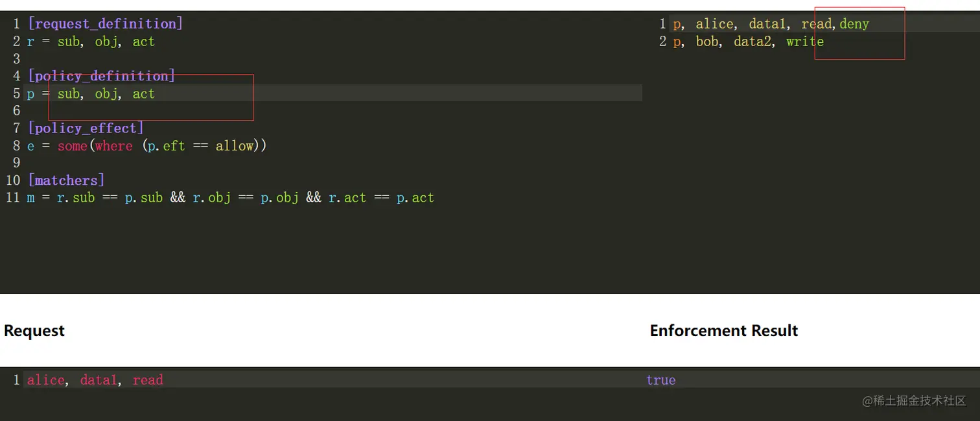This screenshot has width=980, height=421.
Task: Click 'r.obj' in the matcher line
Action: [212, 197]
